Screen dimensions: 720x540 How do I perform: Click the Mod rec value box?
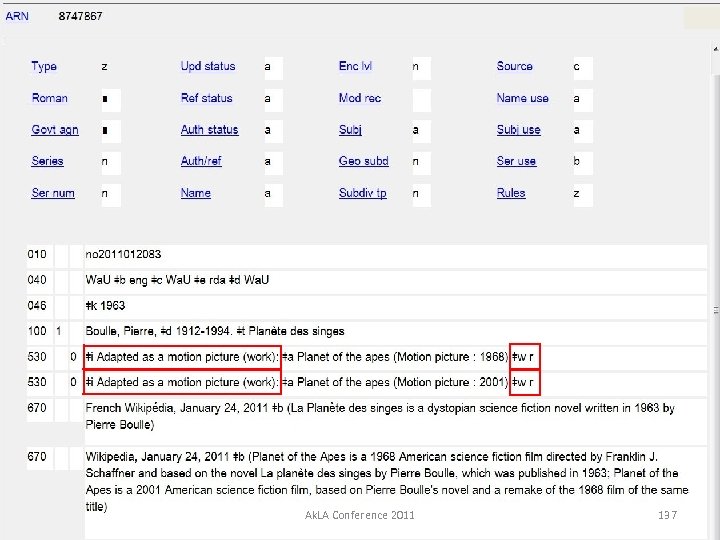coord(421,99)
